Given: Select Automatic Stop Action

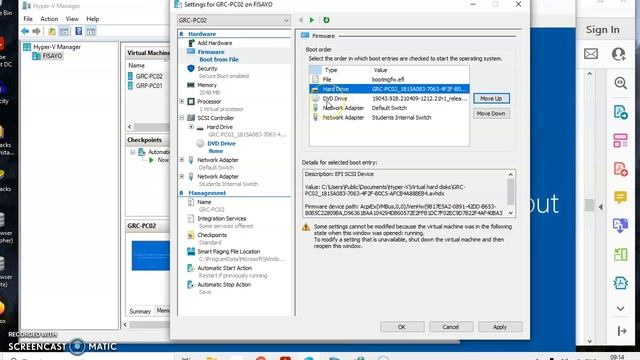Looking at the screenshot, I should (x=224, y=284).
